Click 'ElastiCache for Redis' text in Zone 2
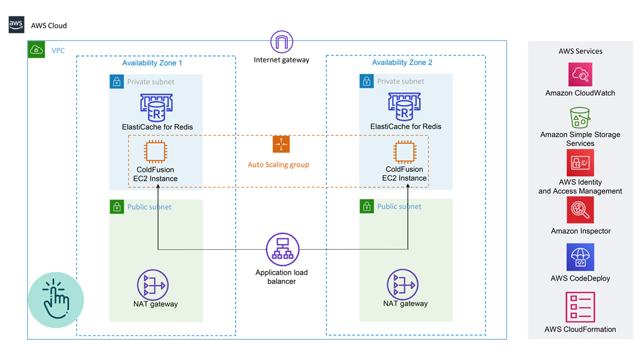 click(x=406, y=126)
